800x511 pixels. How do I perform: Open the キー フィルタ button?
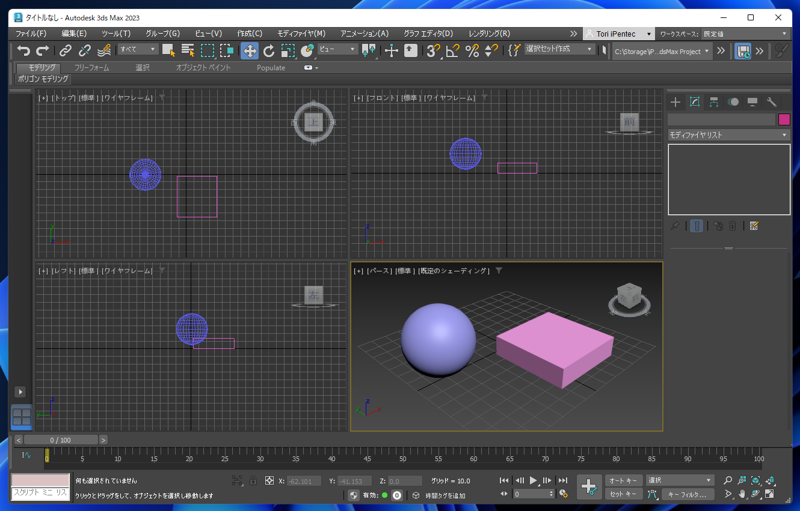pos(687,494)
